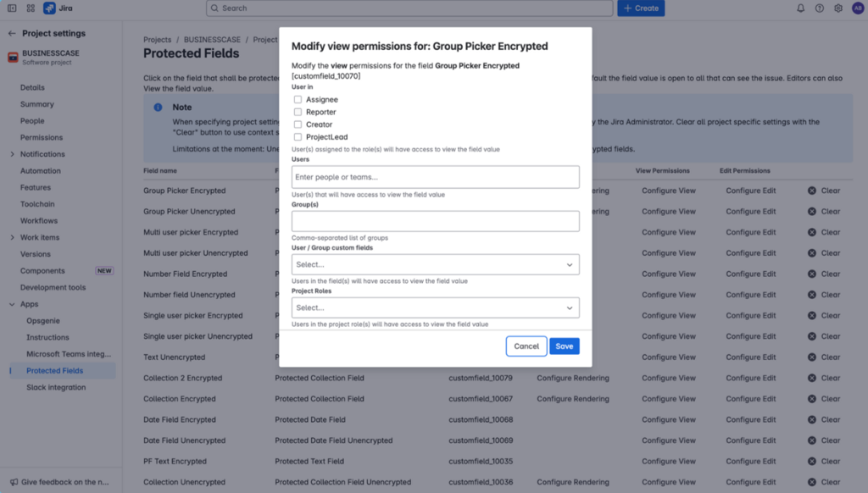Click the user avatar in top bar

point(857,8)
